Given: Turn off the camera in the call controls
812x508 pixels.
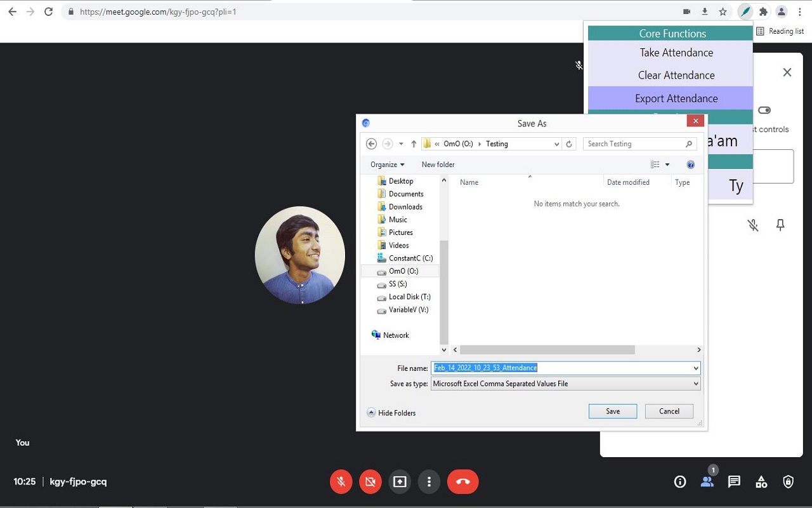Looking at the screenshot, I should [370, 481].
